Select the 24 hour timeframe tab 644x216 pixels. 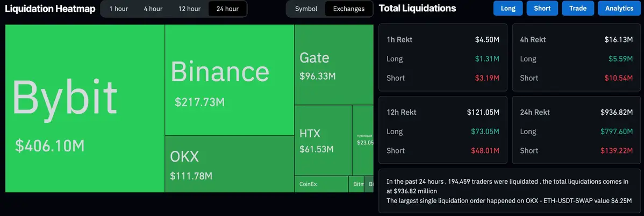227,9
